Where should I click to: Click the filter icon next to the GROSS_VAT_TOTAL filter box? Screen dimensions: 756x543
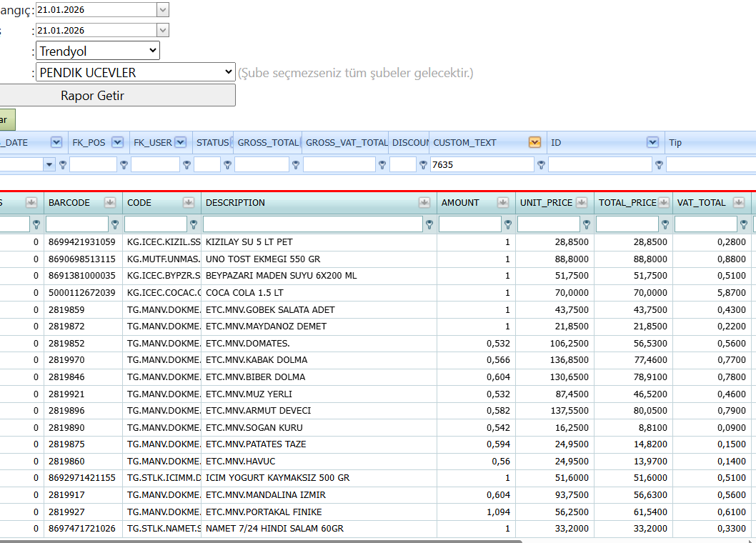click(x=382, y=165)
